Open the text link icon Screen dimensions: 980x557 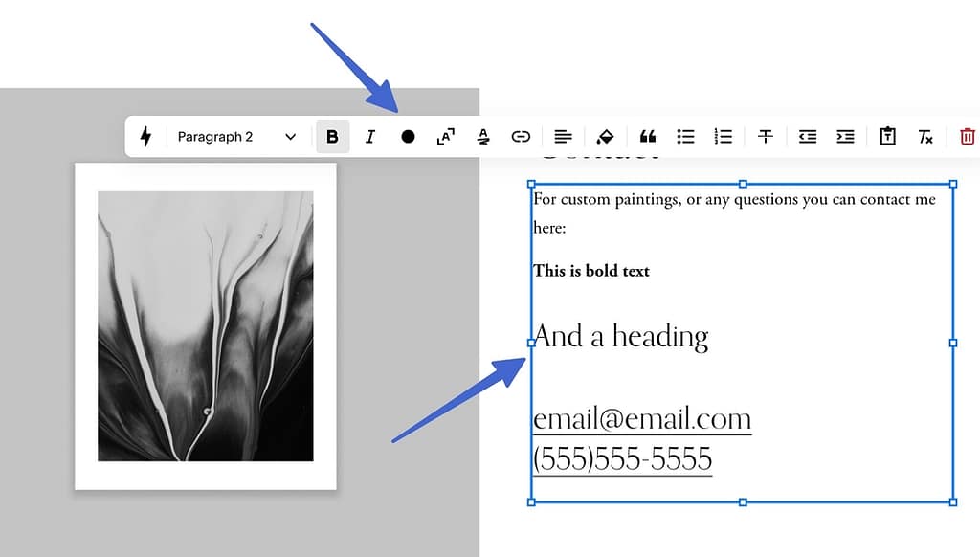click(521, 136)
